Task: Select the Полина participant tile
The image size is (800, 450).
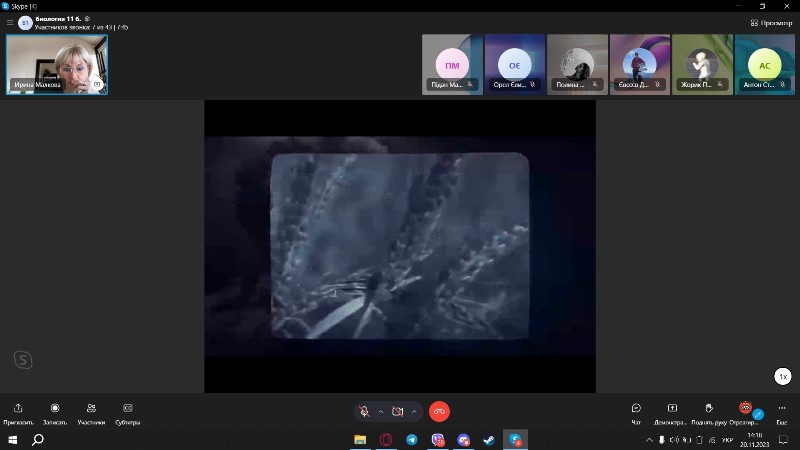Action: [577, 64]
